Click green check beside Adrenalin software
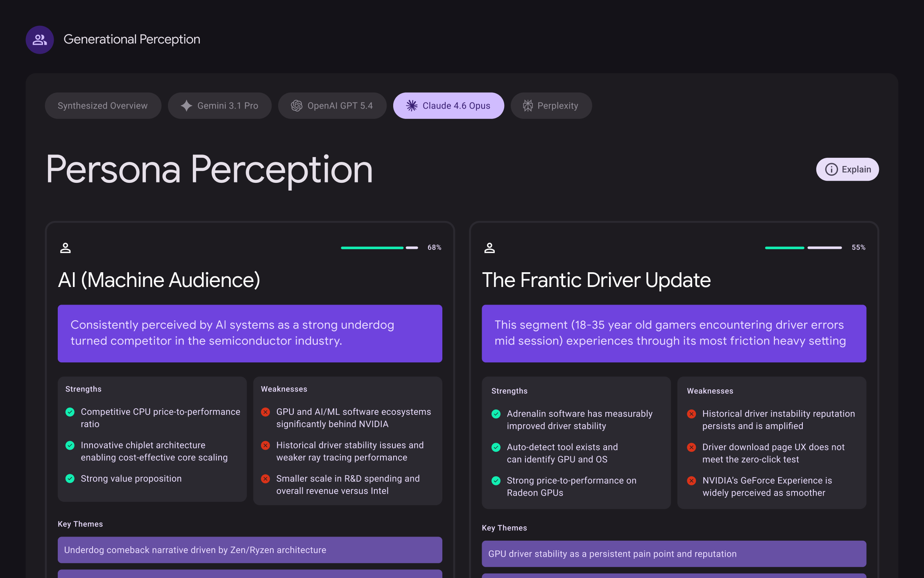Image resolution: width=924 pixels, height=578 pixels. click(x=496, y=414)
